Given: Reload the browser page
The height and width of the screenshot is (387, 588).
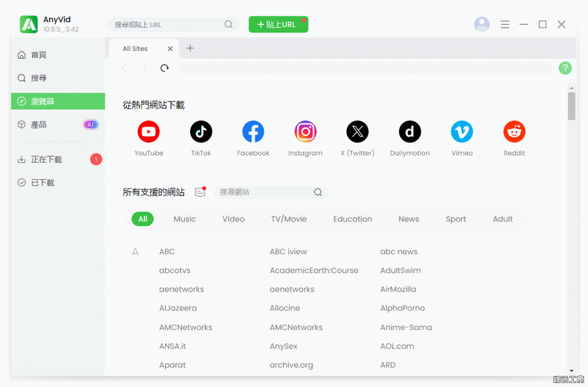Looking at the screenshot, I should 165,68.
